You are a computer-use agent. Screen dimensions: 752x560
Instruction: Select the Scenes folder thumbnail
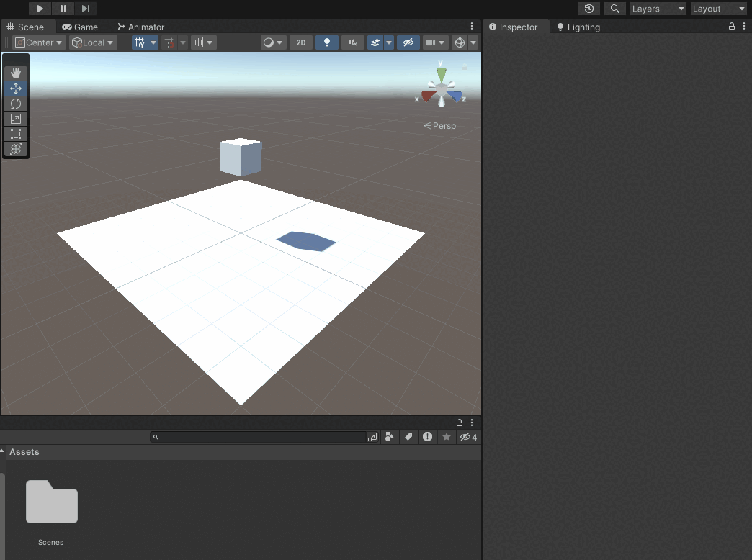(52, 502)
